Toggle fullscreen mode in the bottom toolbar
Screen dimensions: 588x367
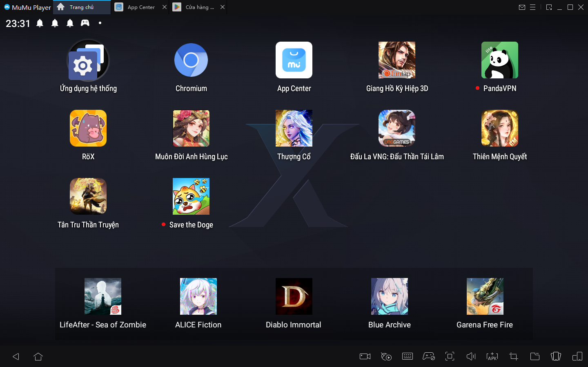point(450,356)
